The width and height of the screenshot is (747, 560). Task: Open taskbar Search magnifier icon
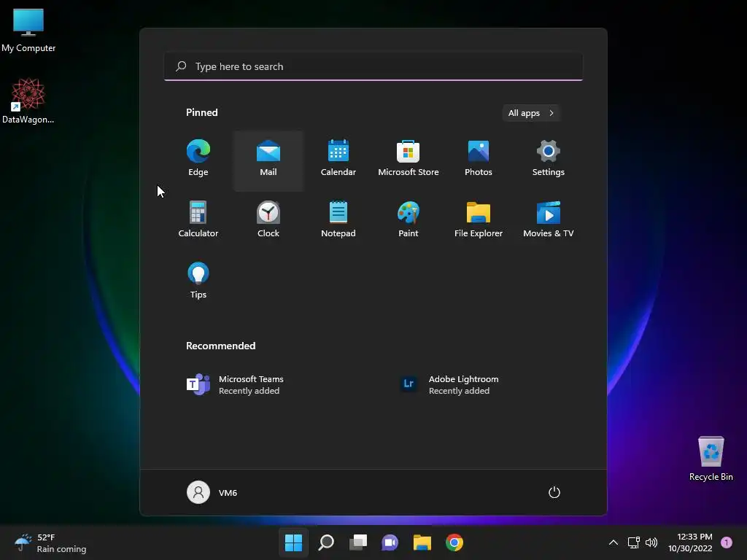[x=326, y=542]
